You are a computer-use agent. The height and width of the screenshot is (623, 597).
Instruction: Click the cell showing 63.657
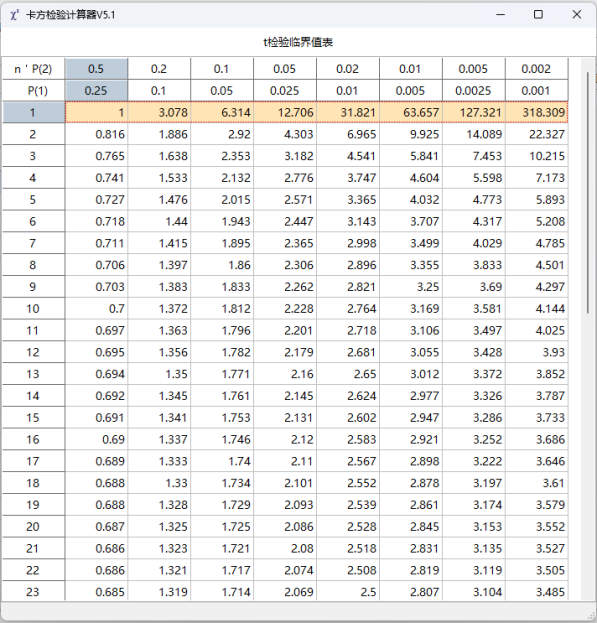click(x=411, y=112)
